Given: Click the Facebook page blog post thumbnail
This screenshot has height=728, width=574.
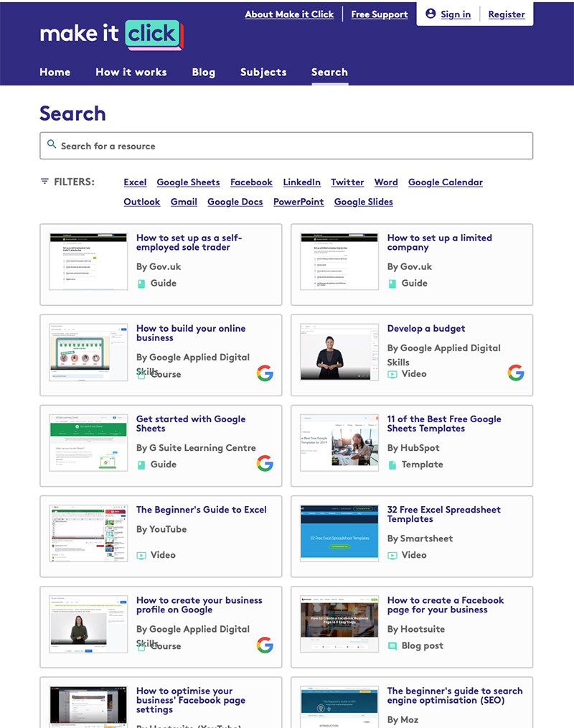Looking at the screenshot, I should [x=339, y=624].
